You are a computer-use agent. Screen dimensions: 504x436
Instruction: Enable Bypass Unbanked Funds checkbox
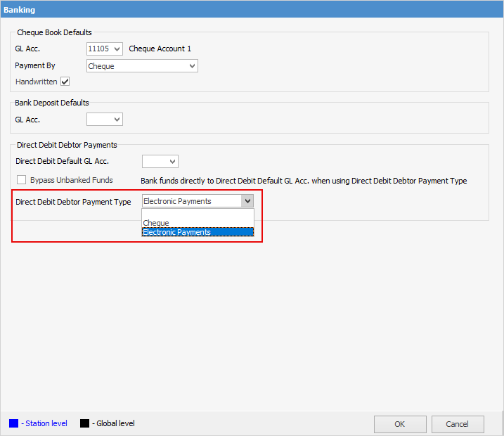pos(22,180)
